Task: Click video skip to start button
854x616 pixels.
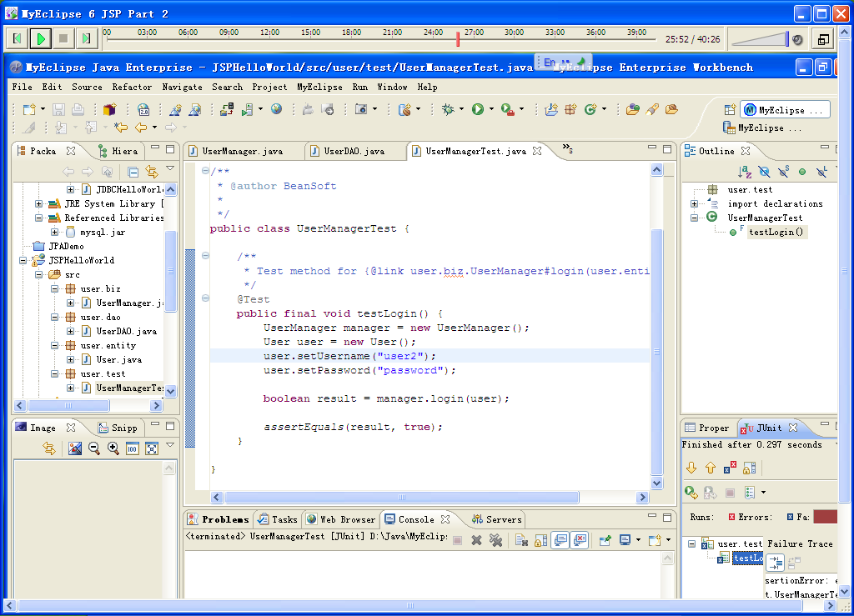Action: click(18, 38)
